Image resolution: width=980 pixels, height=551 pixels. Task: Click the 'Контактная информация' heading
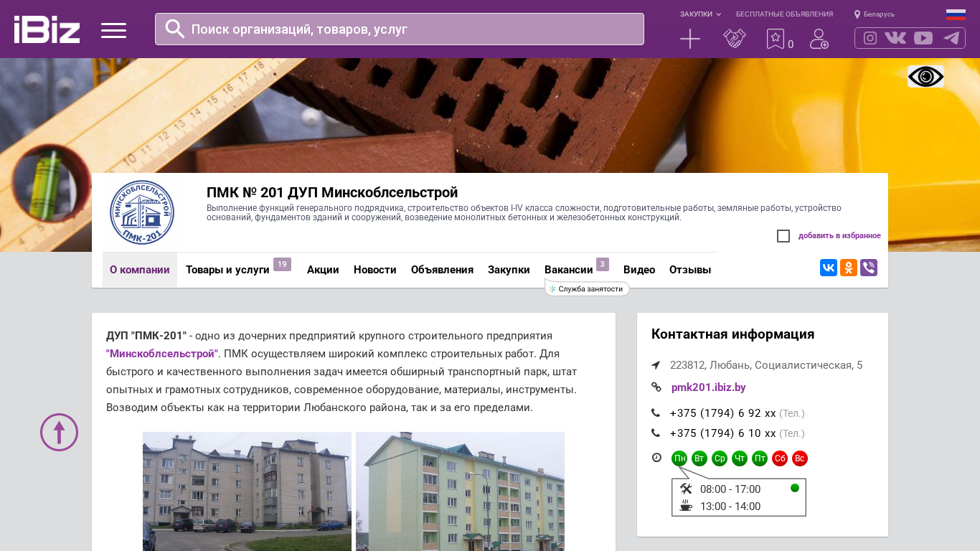click(733, 334)
